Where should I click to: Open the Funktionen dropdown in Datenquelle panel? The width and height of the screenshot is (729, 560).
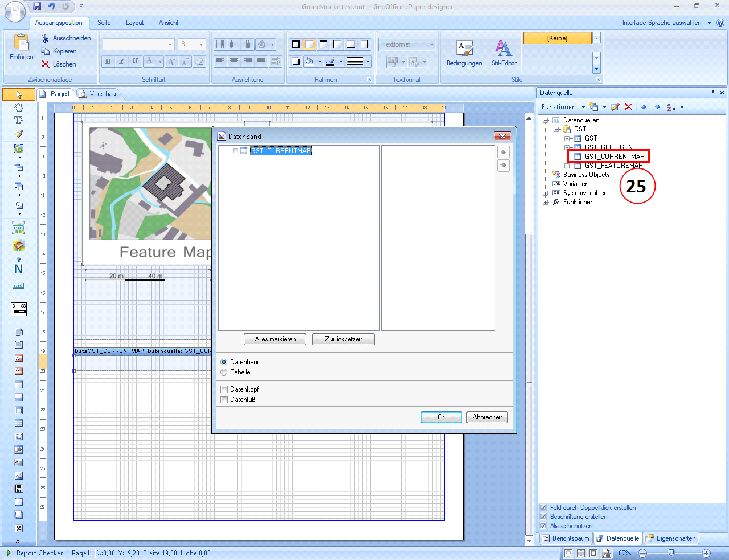[563, 107]
